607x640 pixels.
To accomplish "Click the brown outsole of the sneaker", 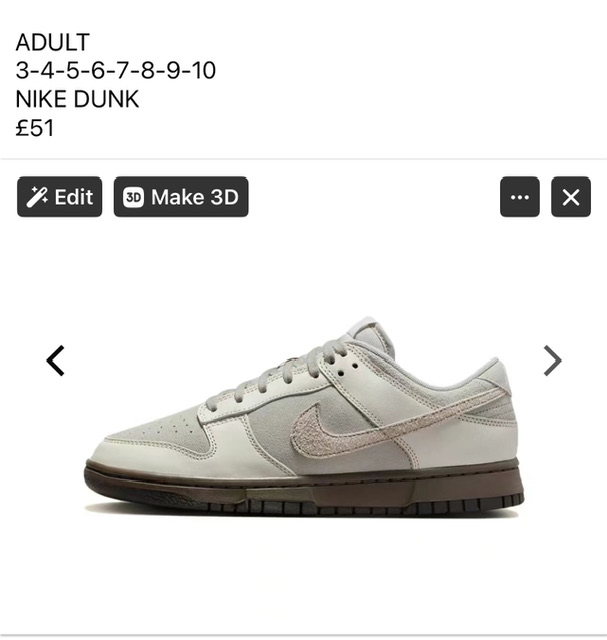I will coord(304,488).
